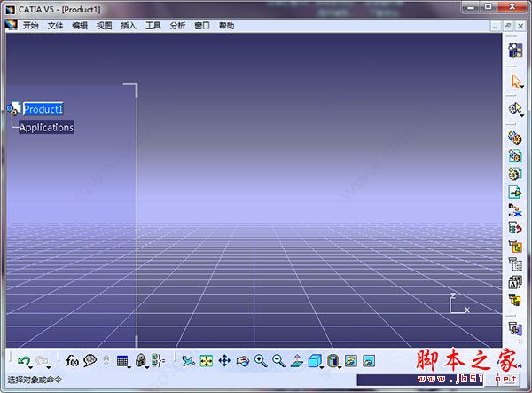
Task: Click the Selective Load icon
Action: pyautogui.click(x=515, y=264)
